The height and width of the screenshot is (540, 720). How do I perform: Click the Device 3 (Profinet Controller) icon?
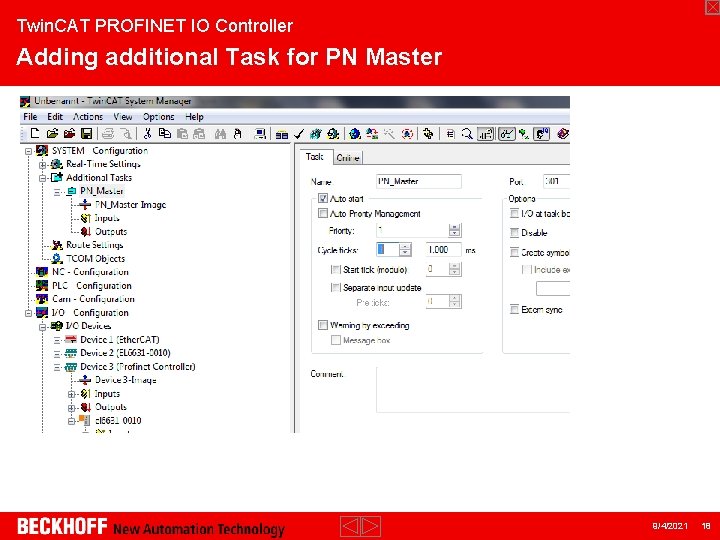point(71,366)
